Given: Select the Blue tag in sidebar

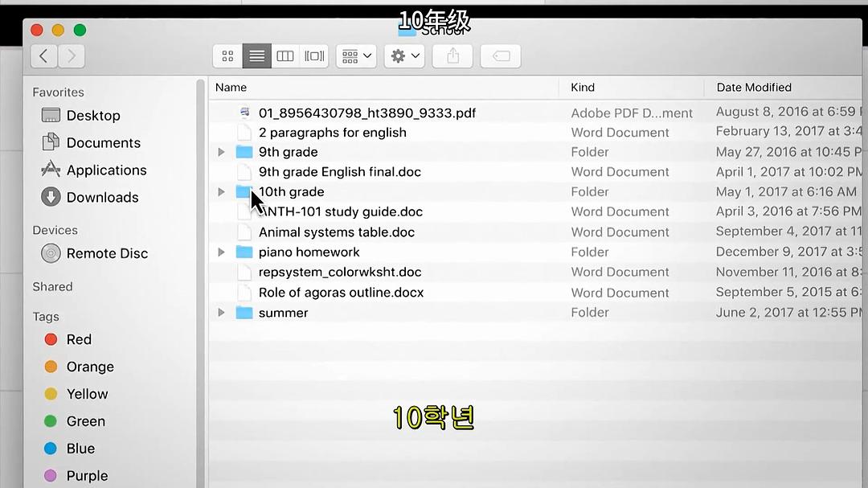Looking at the screenshot, I should (x=80, y=449).
